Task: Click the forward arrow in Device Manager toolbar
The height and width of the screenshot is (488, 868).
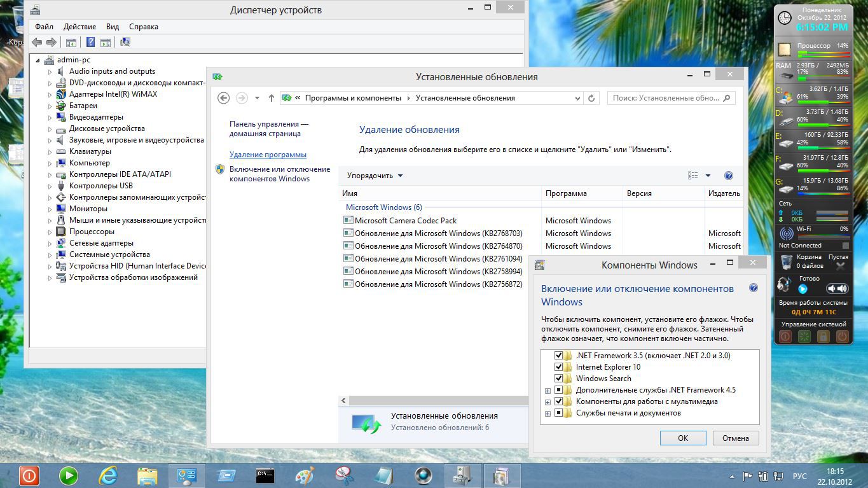Action: click(52, 42)
